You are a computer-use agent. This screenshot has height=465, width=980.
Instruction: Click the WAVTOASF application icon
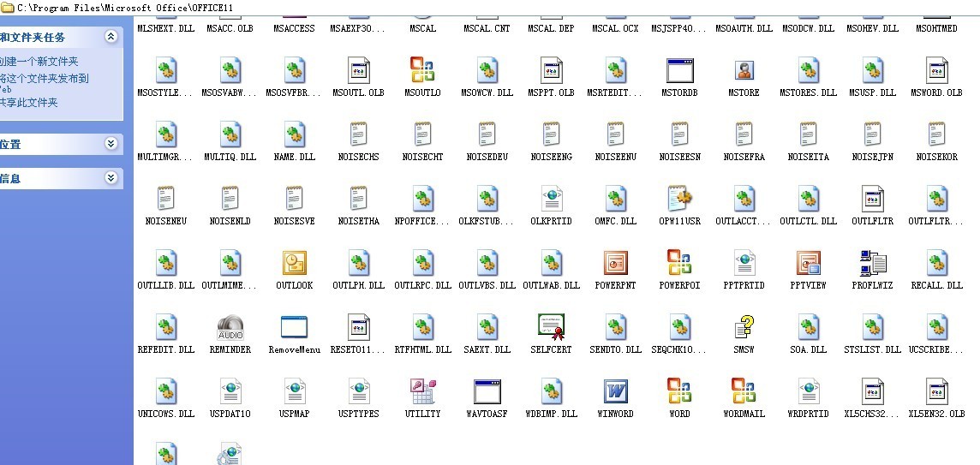click(x=487, y=391)
